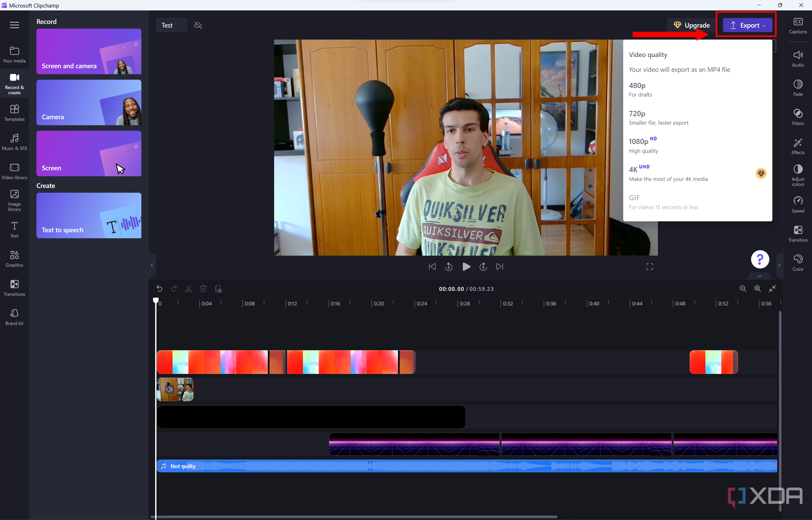Image resolution: width=812 pixels, height=520 pixels.
Task: Select 1080p HD export quality
Action: point(697,146)
